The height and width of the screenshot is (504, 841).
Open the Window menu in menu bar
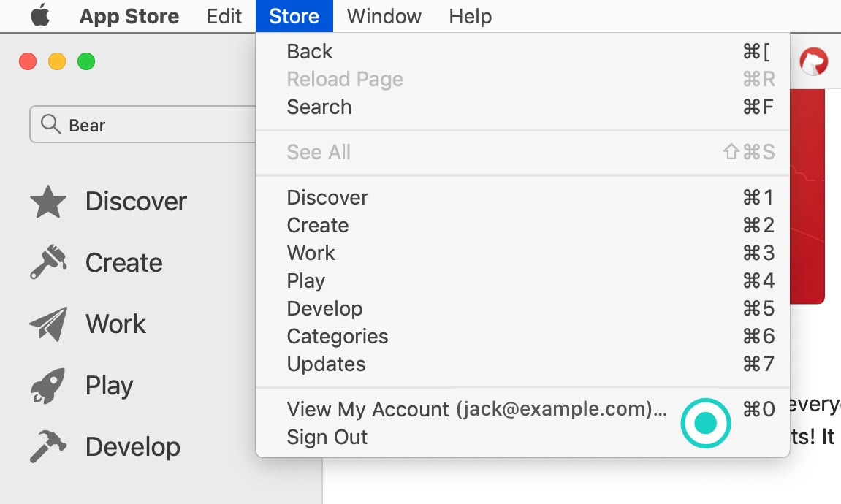pyautogui.click(x=384, y=16)
